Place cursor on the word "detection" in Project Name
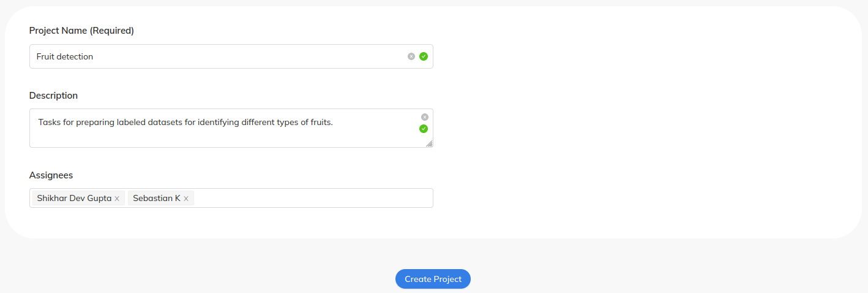868x293 pixels. tap(75, 56)
